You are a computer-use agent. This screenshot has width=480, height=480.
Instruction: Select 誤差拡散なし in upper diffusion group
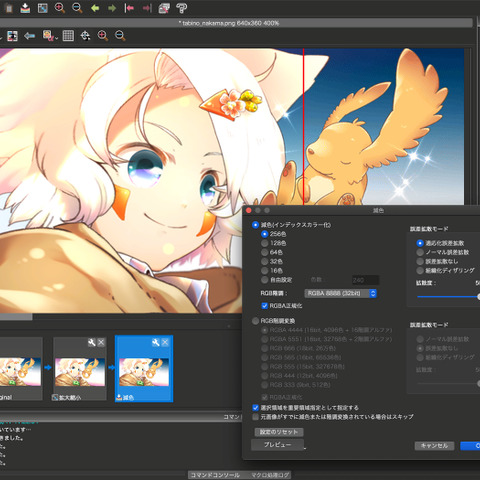(x=420, y=261)
